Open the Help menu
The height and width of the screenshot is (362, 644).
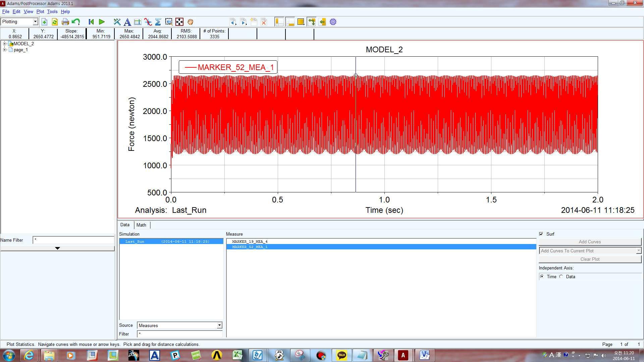(x=65, y=11)
